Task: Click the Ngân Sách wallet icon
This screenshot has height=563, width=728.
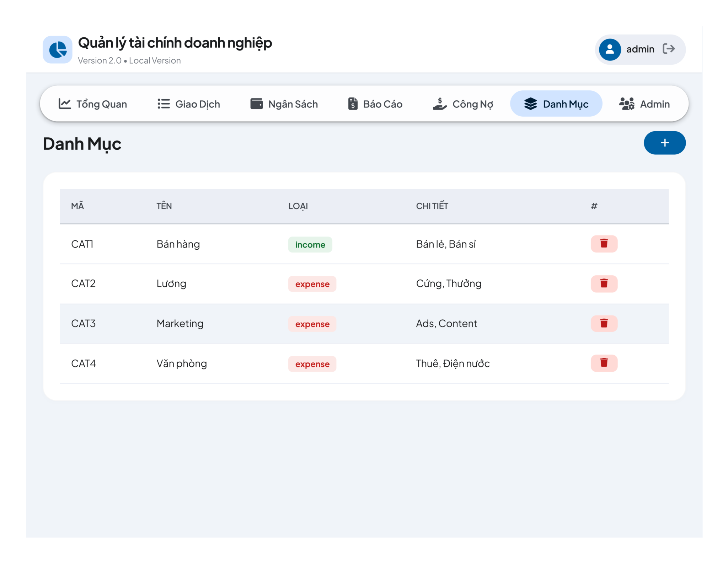Action: pos(257,104)
